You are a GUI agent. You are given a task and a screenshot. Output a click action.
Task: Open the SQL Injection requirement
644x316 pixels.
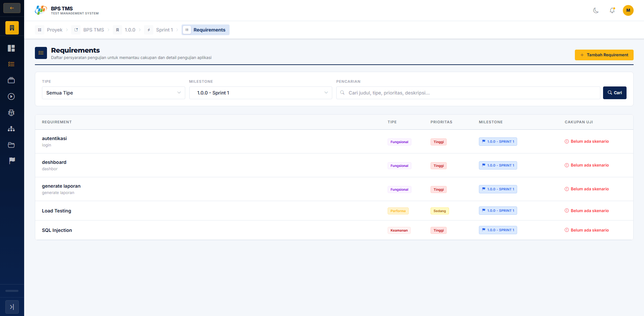tap(57, 230)
